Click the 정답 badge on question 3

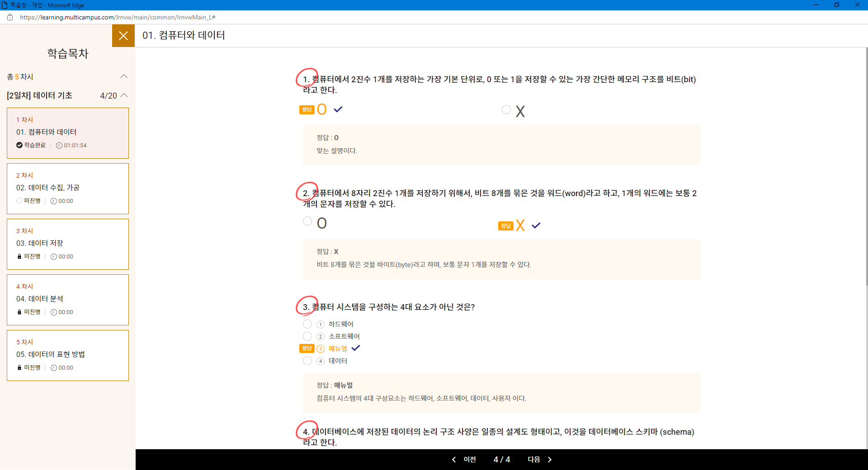click(x=307, y=348)
